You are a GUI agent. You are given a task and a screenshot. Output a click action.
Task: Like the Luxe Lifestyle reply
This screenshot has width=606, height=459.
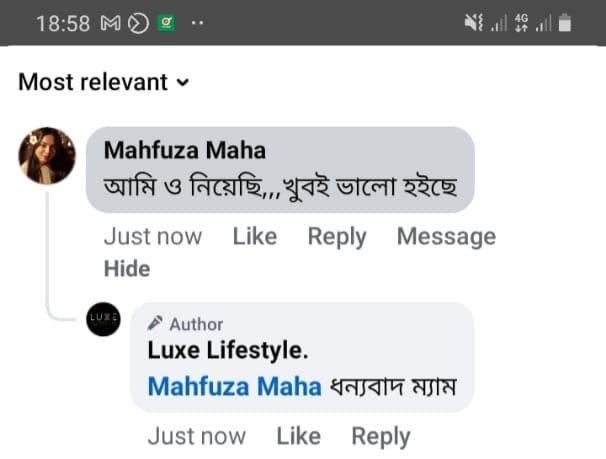pos(298,436)
